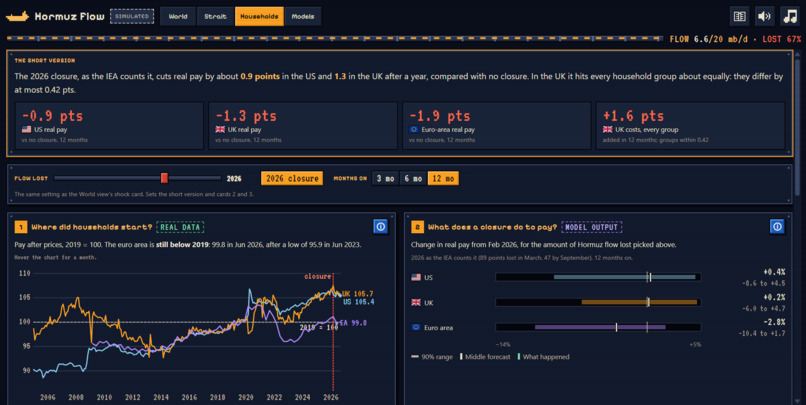
Task: Set months on to 6 mo
Action: [413, 178]
